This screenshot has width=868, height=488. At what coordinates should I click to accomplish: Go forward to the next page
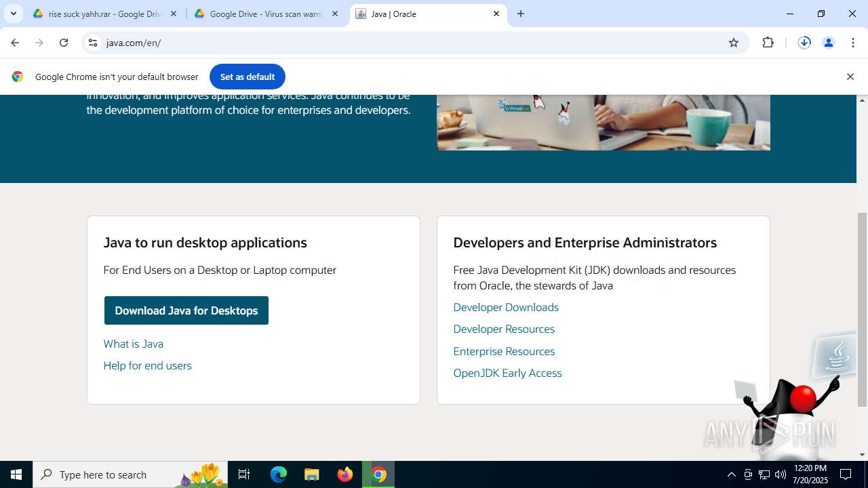pos(39,43)
